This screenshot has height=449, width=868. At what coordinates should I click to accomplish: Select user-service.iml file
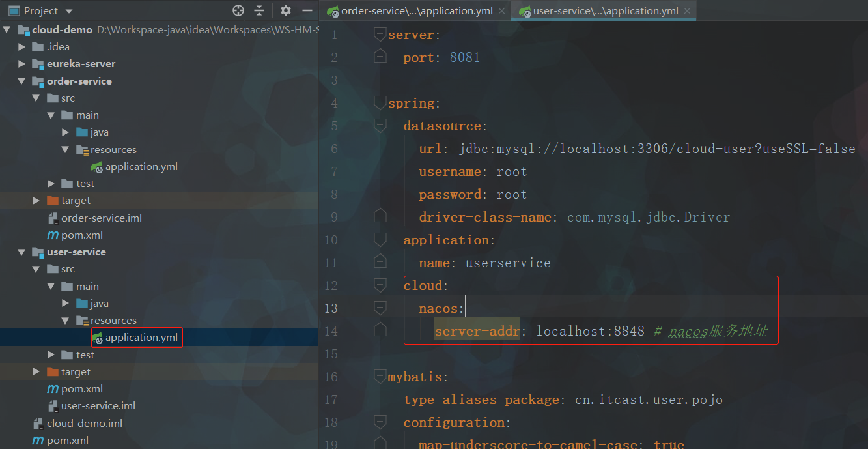[x=98, y=406]
